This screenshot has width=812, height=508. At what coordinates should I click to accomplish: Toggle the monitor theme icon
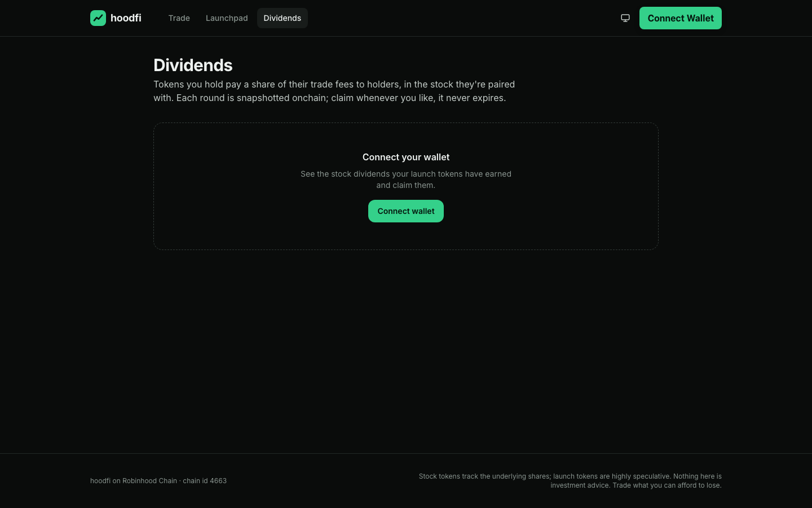(625, 18)
